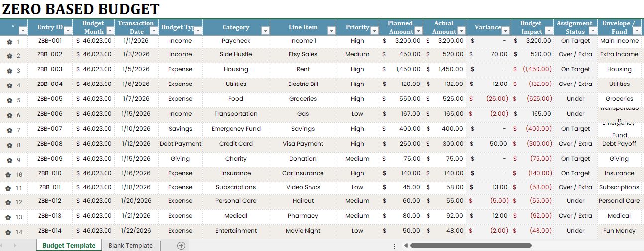Click the Zero Based Budget title
Screen dimensions: 644x251
click(81, 9)
